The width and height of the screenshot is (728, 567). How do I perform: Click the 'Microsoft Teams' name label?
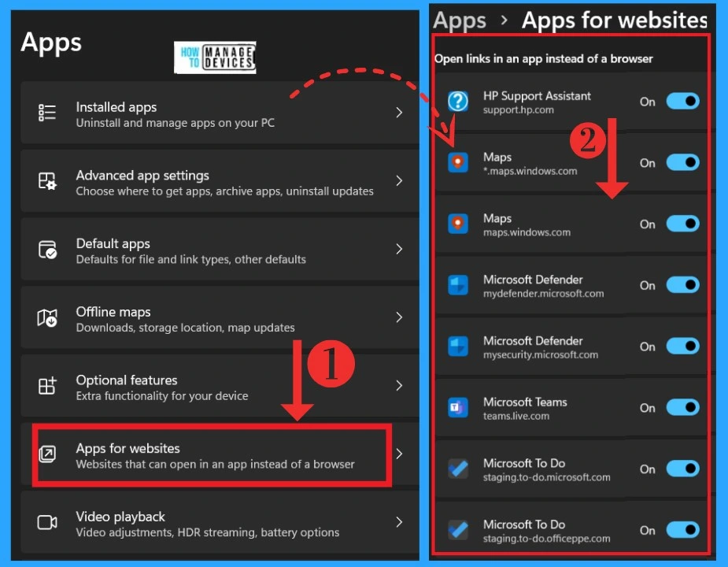(x=525, y=402)
